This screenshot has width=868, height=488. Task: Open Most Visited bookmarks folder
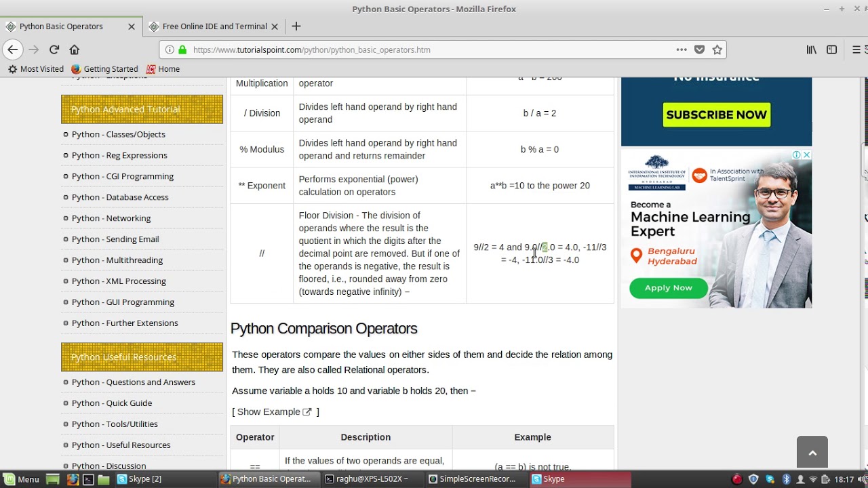36,69
